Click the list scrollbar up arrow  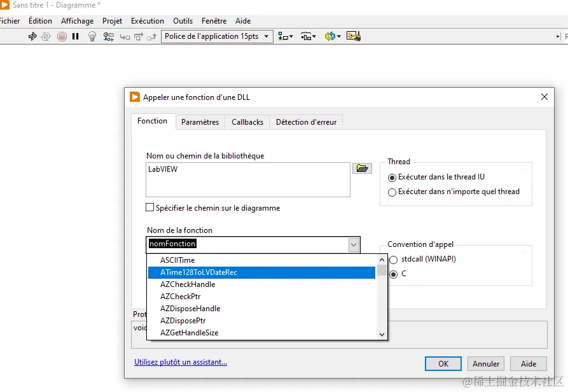pos(382,260)
